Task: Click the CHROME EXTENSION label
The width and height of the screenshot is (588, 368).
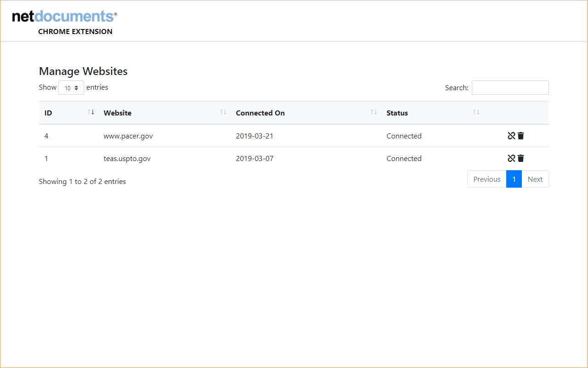Action: click(x=75, y=31)
